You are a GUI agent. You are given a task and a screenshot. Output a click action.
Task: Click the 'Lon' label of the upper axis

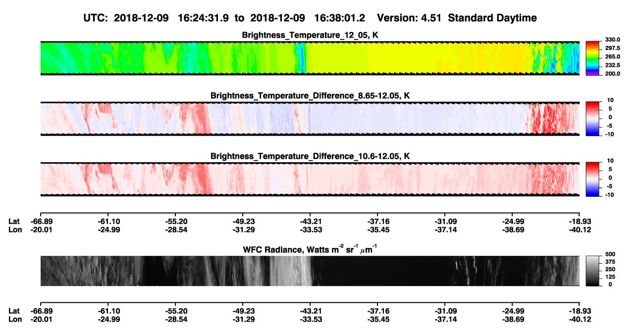pos(15,230)
